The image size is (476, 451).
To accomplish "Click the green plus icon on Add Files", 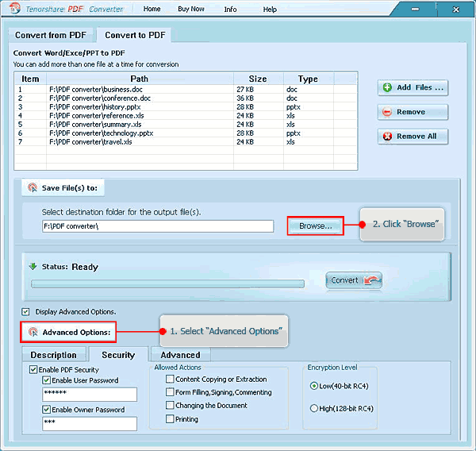I will point(387,88).
